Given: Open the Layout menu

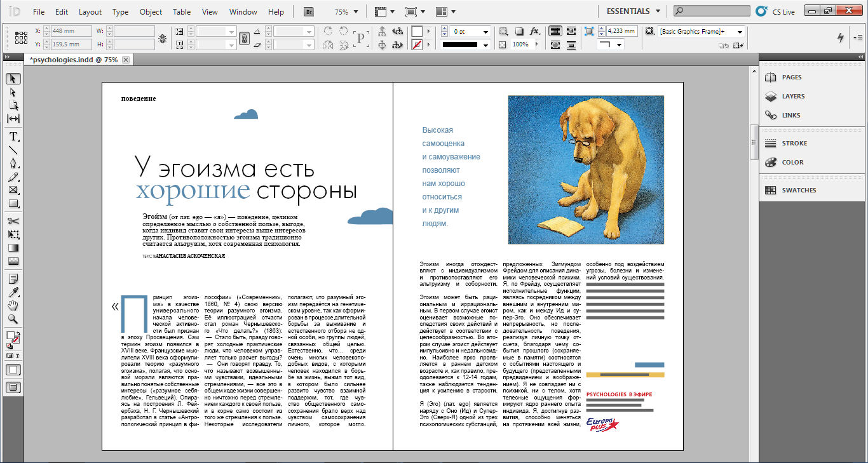Looking at the screenshot, I should (x=90, y=11).
